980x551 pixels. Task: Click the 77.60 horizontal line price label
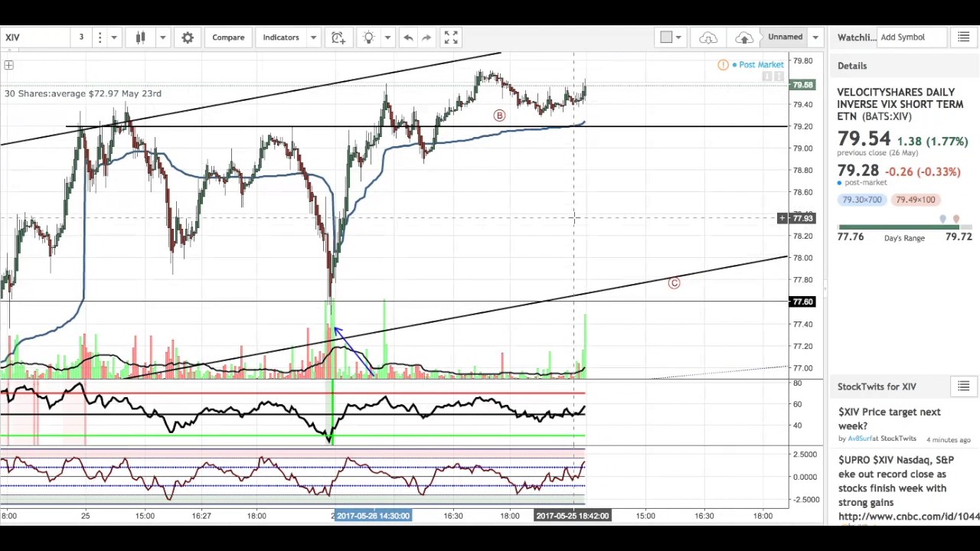coord(803,302)
